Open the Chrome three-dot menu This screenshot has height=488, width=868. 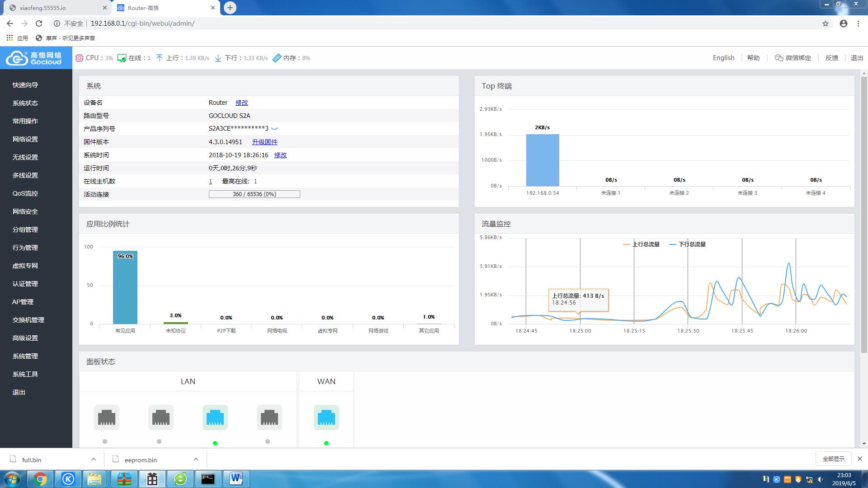pyautogui.click(x=858, y=23)
